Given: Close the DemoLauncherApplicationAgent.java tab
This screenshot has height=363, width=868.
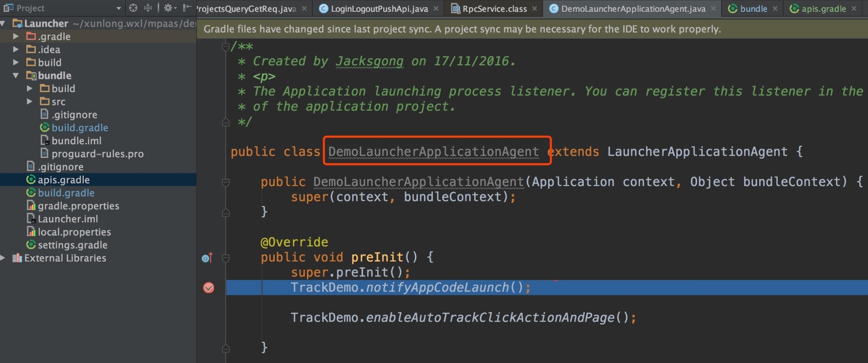Looking at the screenshot, I should [713, 9].
